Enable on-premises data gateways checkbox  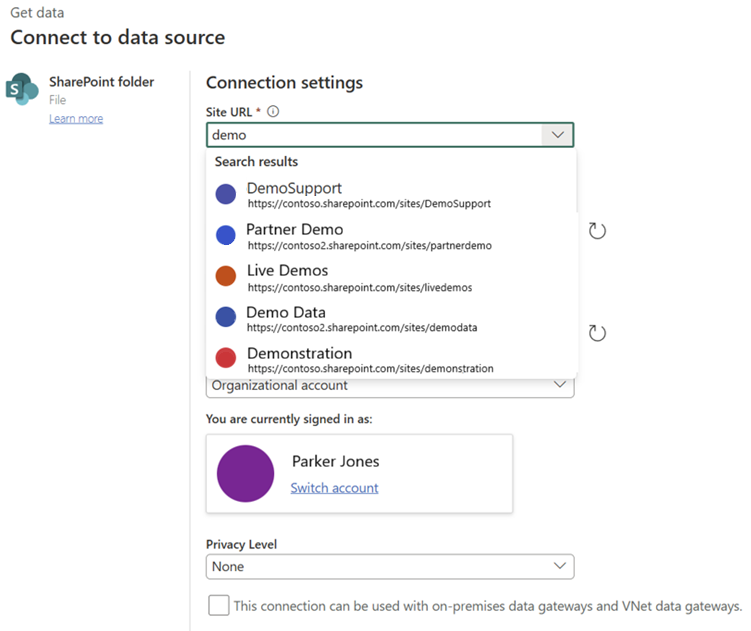click(x=218, y=605)
